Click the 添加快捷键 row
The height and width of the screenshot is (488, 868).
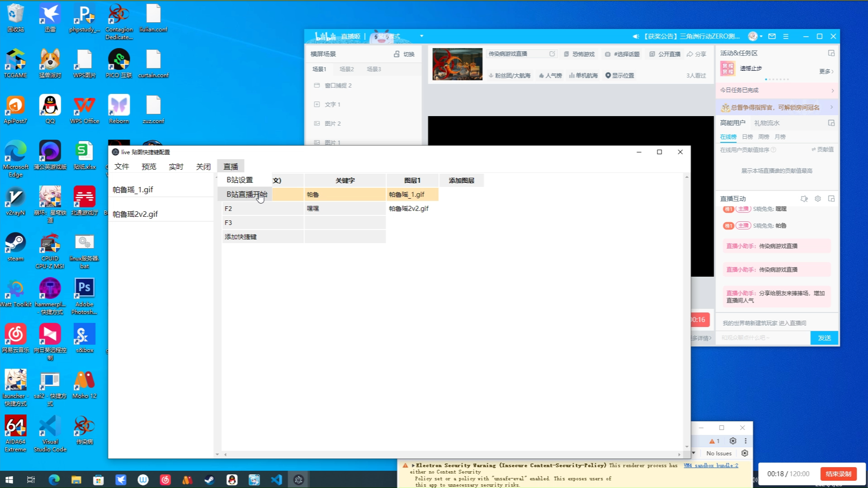[263, 237]
